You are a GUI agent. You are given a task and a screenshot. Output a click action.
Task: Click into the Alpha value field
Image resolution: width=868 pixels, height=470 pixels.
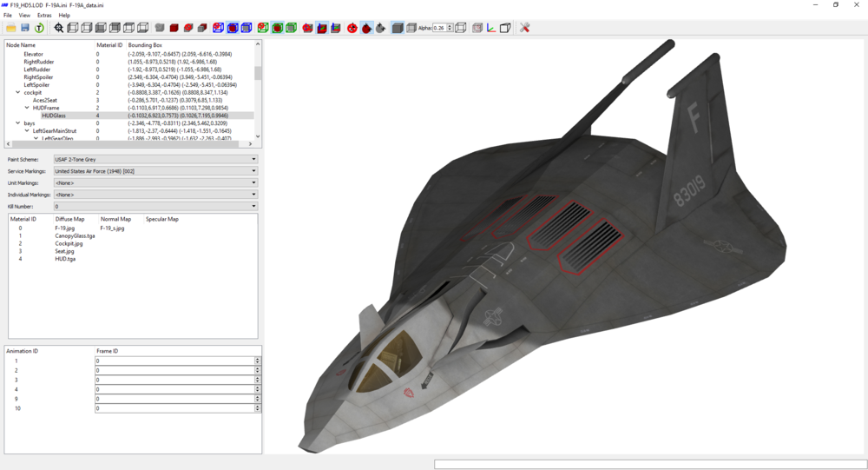point(439,28)
